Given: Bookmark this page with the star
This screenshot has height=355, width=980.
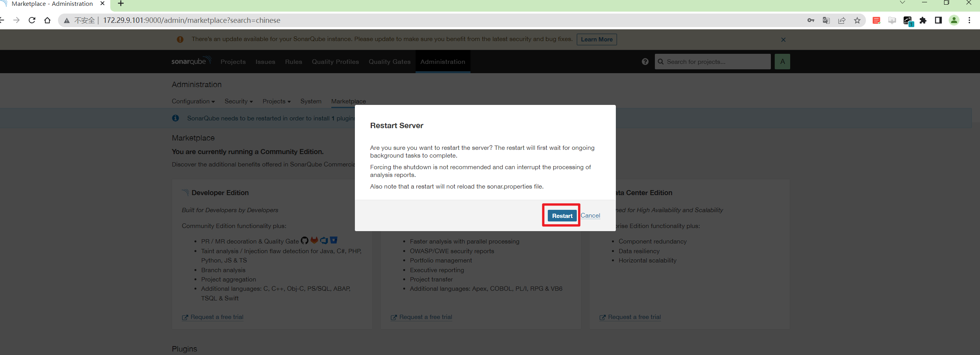Looking at the screenshot, I should tap(857, 20).
